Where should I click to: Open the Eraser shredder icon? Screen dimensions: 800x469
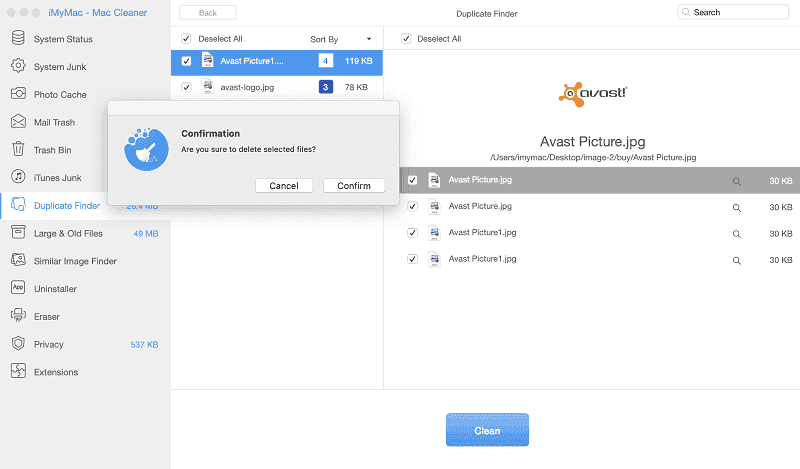(x=18, y=315)
